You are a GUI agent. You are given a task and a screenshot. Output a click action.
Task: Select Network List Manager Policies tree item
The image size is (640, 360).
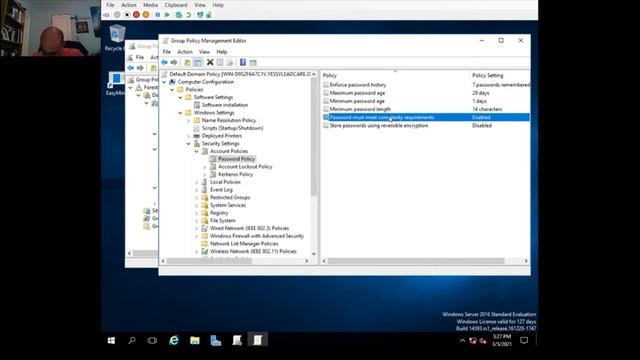tap(244, 244)
